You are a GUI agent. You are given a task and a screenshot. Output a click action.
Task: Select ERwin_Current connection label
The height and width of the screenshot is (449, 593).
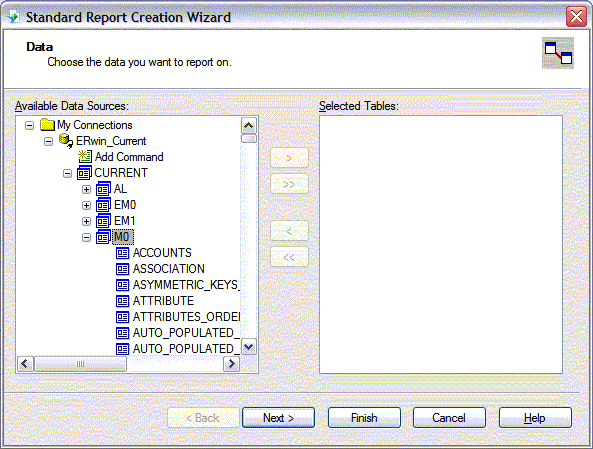[111, 141]
